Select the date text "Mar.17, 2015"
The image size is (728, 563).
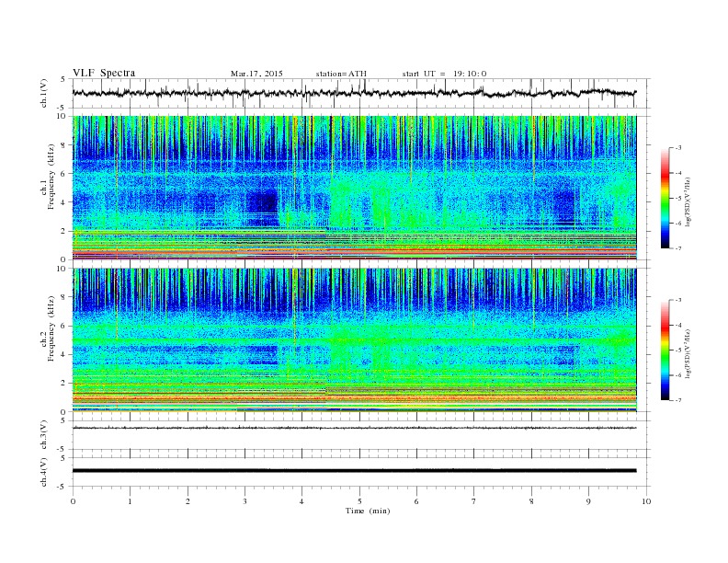256,74
